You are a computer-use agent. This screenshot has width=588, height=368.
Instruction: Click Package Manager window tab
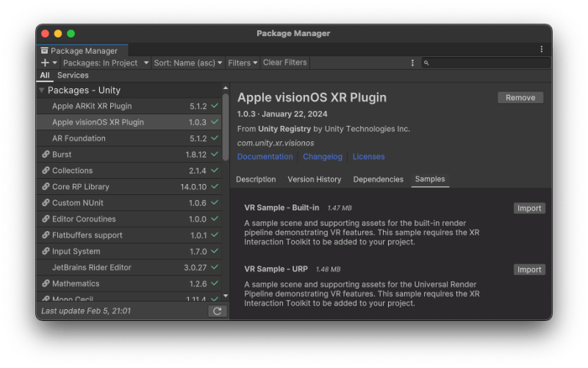point(82,51)
